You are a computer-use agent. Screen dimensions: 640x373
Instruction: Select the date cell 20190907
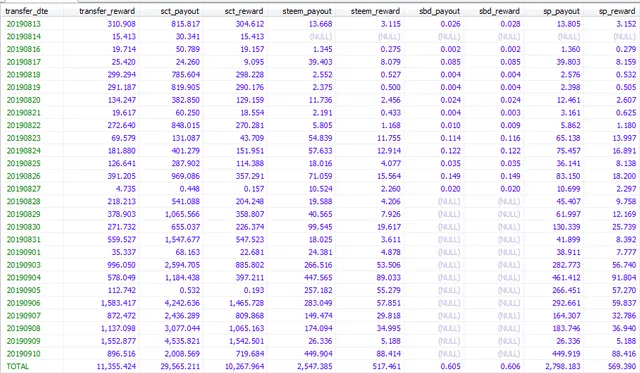pos(24,315)
